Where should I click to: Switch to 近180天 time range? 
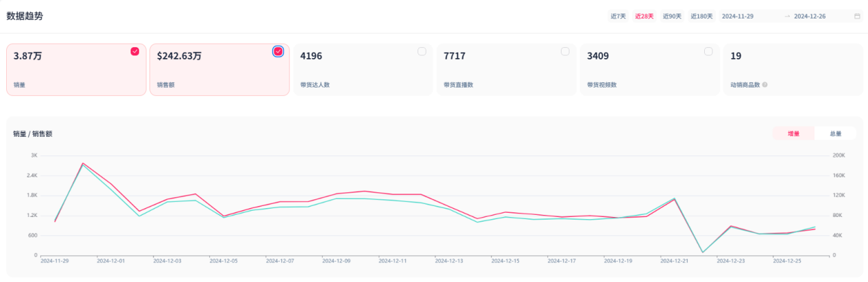tap(701, 16)
